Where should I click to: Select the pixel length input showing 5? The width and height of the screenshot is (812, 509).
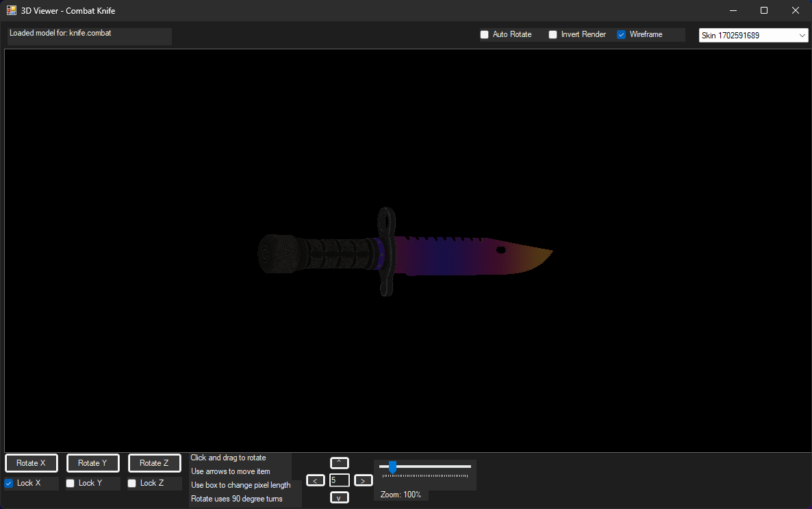339,480
